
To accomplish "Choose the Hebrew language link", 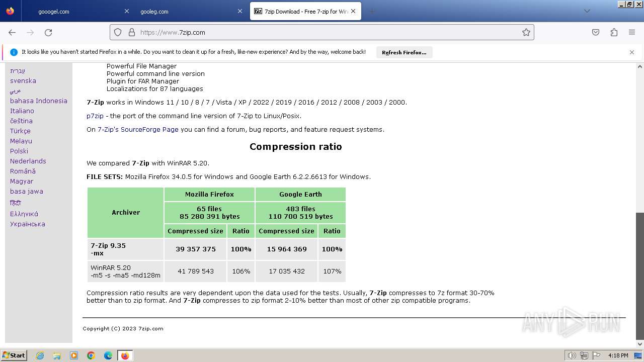I will (18, 70).
